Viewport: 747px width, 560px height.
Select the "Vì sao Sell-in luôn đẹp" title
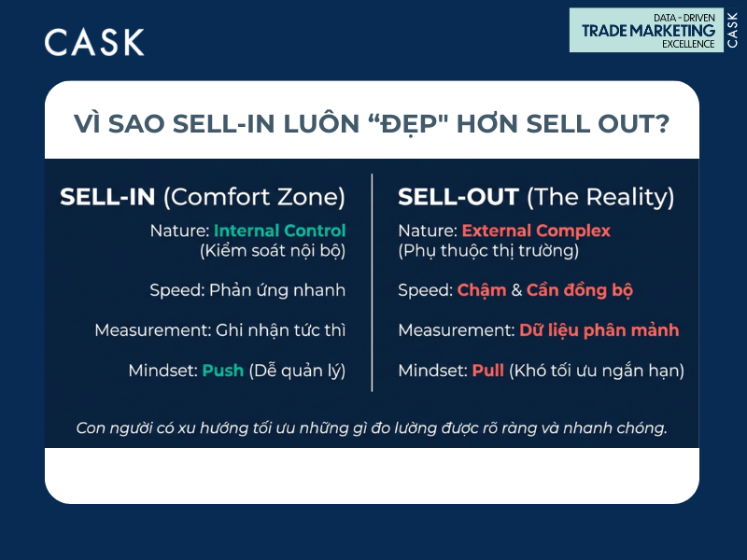tap(372, 123)
